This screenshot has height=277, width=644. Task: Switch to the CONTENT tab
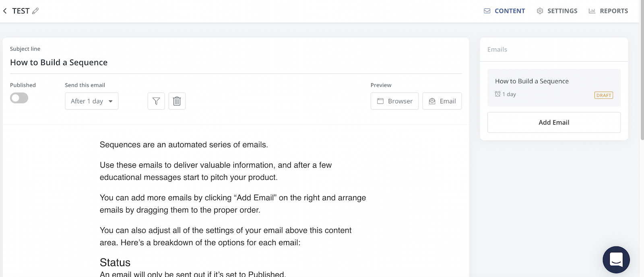click(510, 11)
